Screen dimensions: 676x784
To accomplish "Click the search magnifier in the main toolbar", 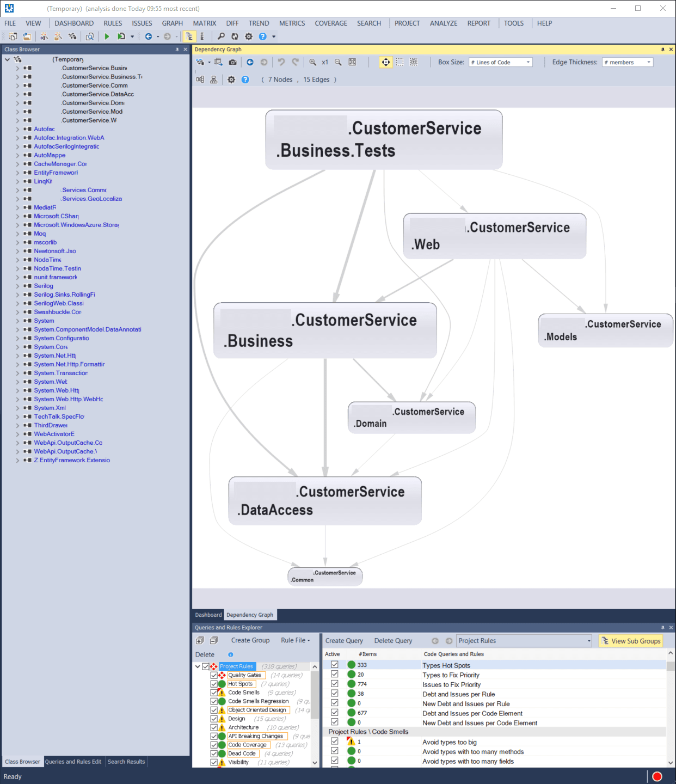I will (220, 36).
